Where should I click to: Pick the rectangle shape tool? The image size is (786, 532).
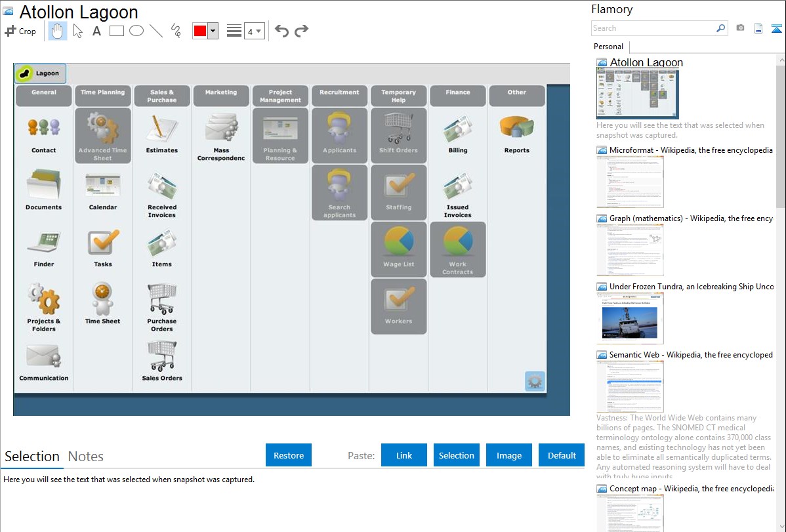tap(117, 31)
